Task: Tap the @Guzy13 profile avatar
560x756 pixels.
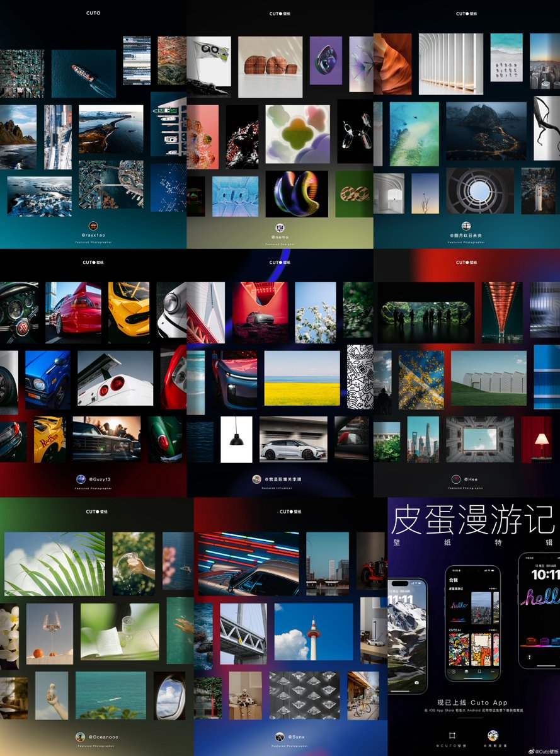Action: (81, 479)
